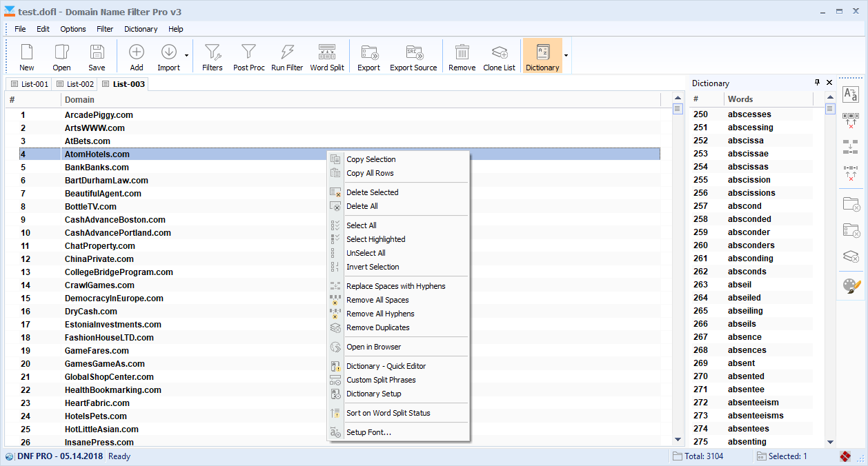Screen dimensions: 868x466
Task: Click the New toolbar icon
Action: point(26,56)
